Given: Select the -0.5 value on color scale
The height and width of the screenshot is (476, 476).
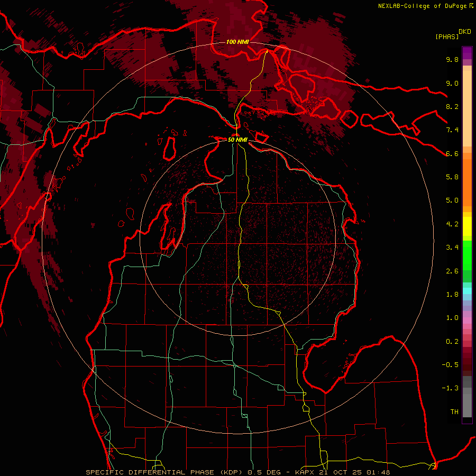Looking at the screenshot, I should click(x=450, y=365).
